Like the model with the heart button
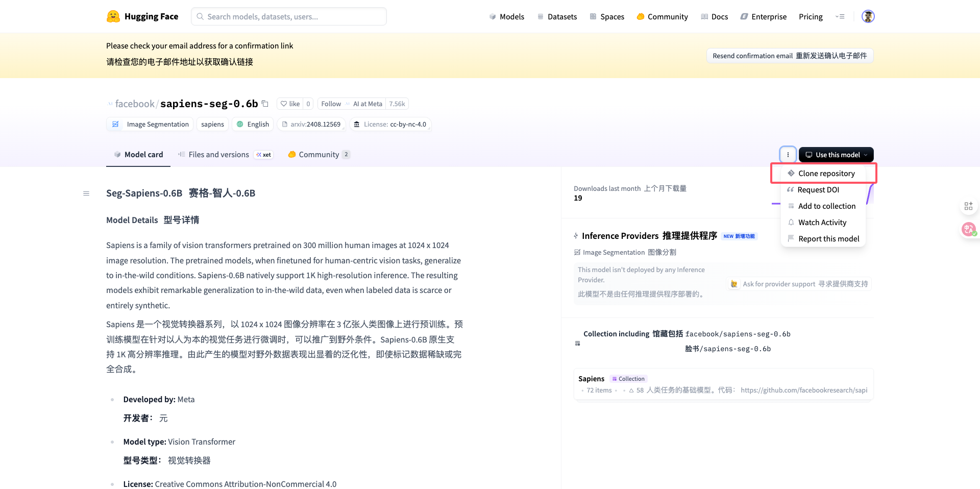This screenshot has height=489, width=980. click(290, 104)
